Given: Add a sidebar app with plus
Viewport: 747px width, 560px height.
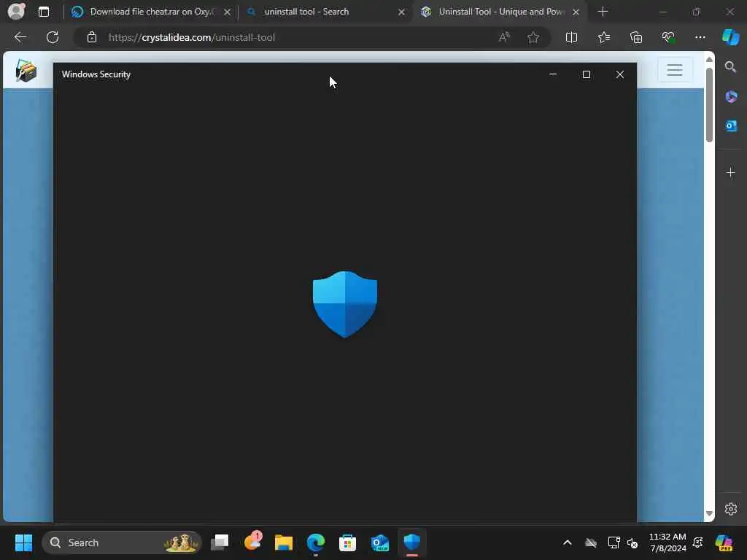Looking at the screenshot, I should (x=731, y=172).
